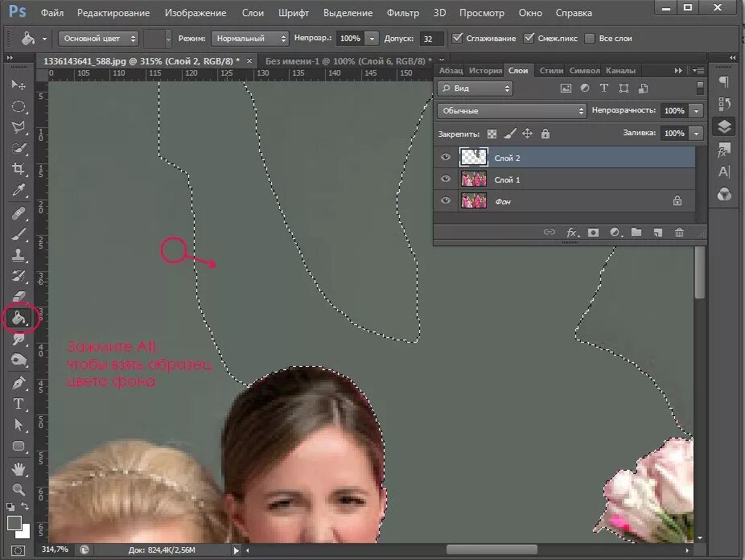This screenshot has width=745, height=560.
Task: Select the Horizontal Type tool
Action: [18, 403]
